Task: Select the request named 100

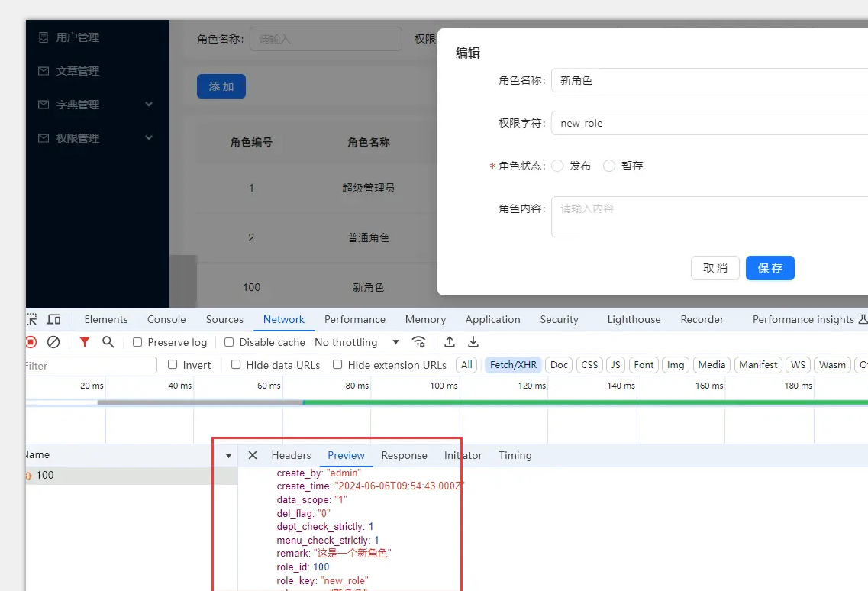Action: click(132, 475)
